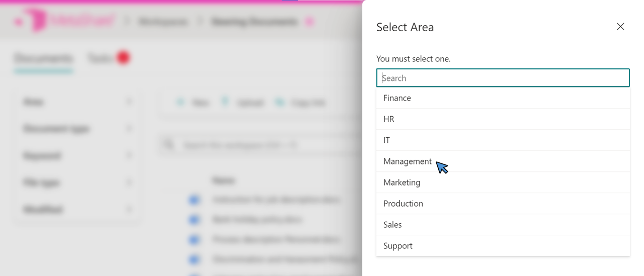Toggle the favorite star beside Meeting Documents

coord(309,22)
